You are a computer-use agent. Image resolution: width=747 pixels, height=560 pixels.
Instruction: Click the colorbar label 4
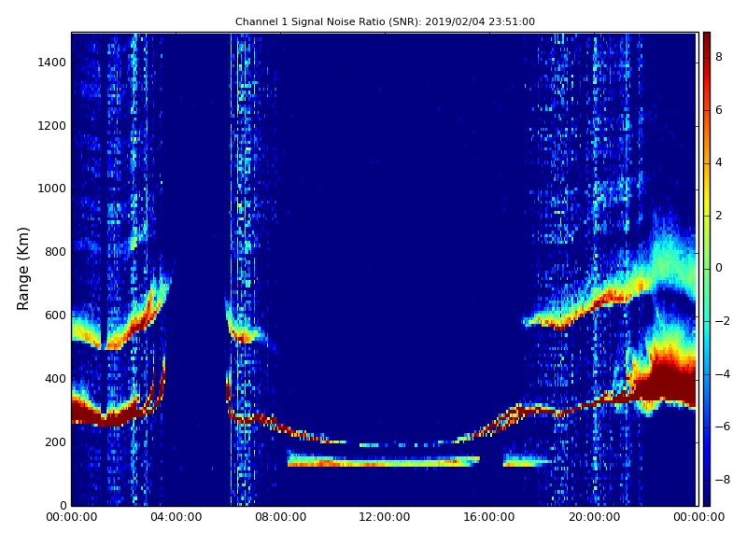(x=719, y=162)
